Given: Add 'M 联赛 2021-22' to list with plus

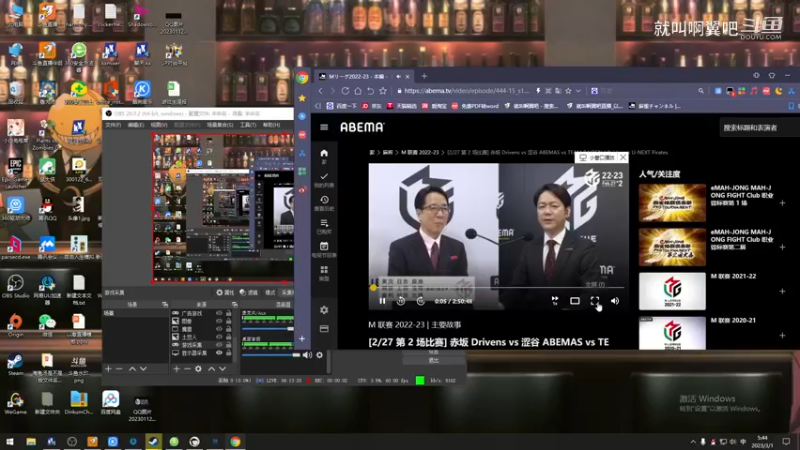Looking at the screenshot, I should (782, 291).
